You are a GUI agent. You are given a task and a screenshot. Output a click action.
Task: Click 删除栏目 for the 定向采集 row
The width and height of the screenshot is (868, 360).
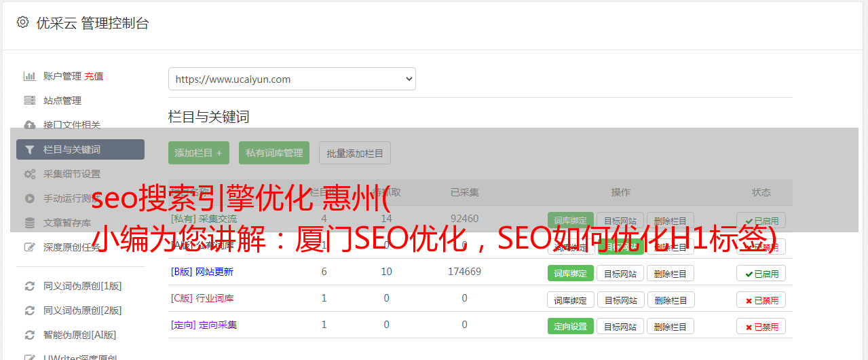coord(671,326)
